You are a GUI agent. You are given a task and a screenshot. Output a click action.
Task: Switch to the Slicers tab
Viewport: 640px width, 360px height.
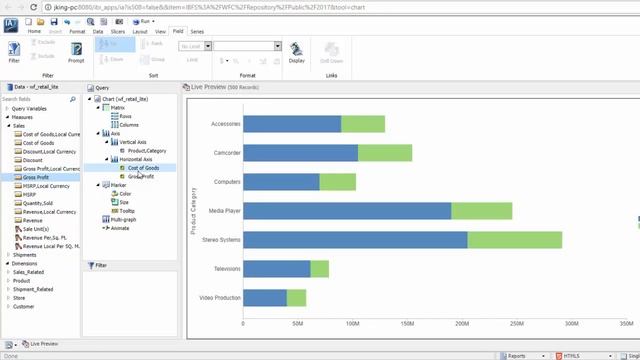pos(118,31)
